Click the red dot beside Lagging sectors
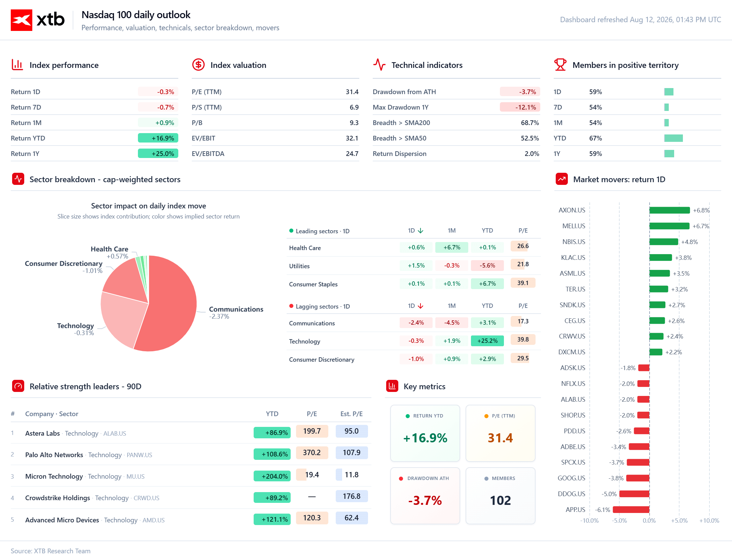 291,306
